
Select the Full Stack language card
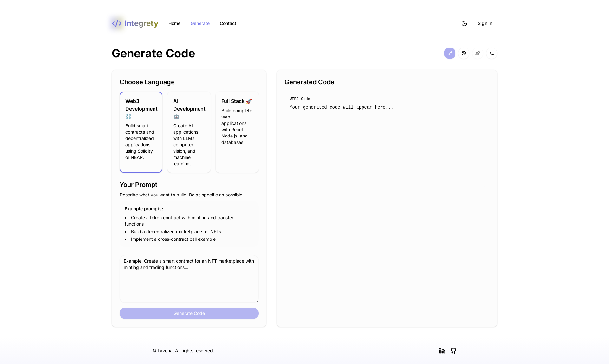tap(237, 132)
